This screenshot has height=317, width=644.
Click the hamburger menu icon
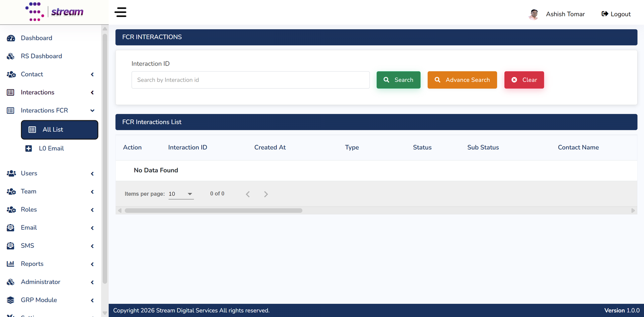(120, 12)
